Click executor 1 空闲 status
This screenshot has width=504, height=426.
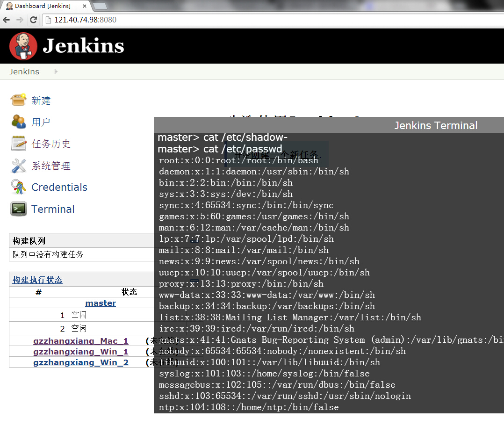point(79,315)
